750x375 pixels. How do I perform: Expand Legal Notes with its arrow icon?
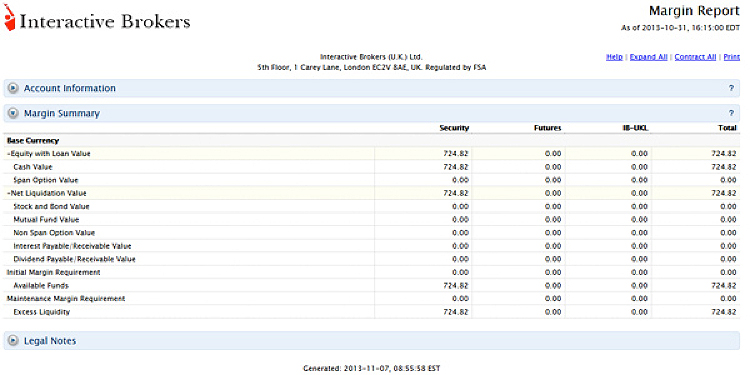13,341
